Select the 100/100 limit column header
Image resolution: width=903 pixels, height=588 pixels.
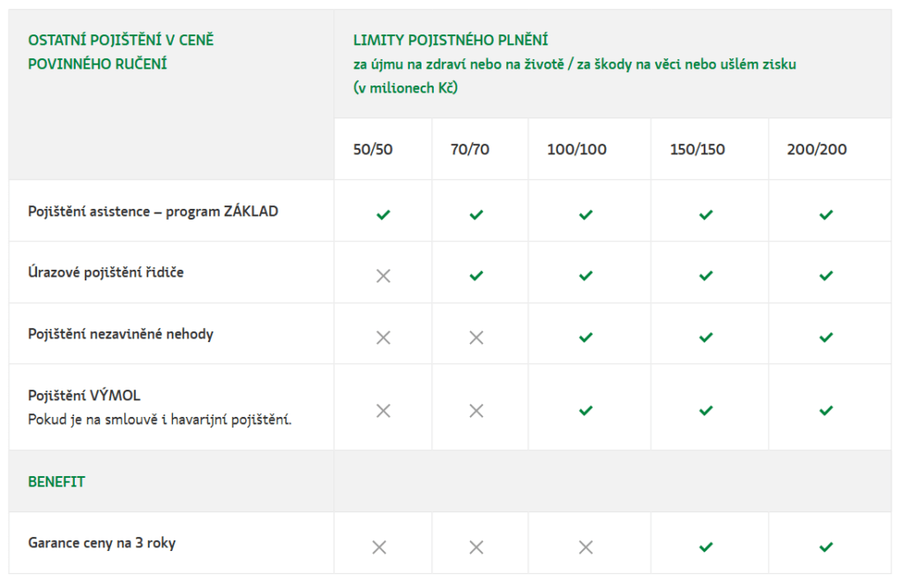tap(577, 150)
